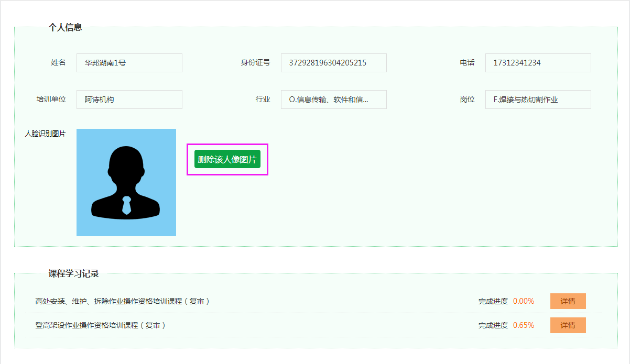The image size is (630, 364).
Task: Click the 个人信息 section heading
Action: [66, 27]
